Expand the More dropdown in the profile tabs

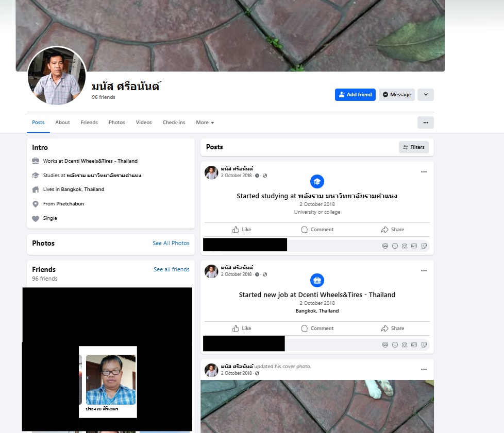coord(205,123)
